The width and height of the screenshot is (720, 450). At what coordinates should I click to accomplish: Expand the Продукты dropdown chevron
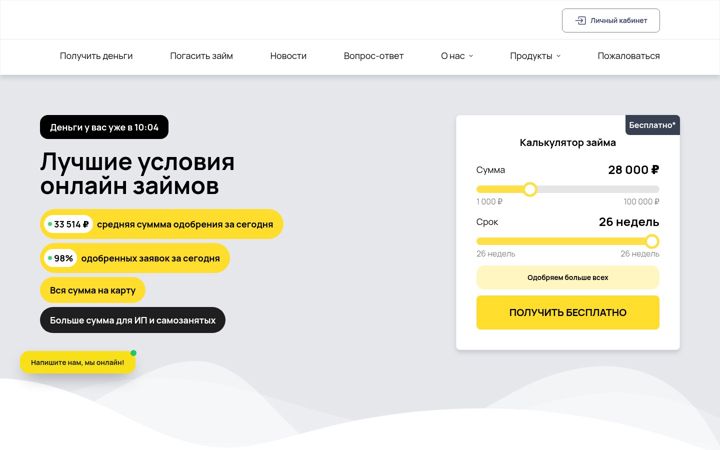pos(558,56)
